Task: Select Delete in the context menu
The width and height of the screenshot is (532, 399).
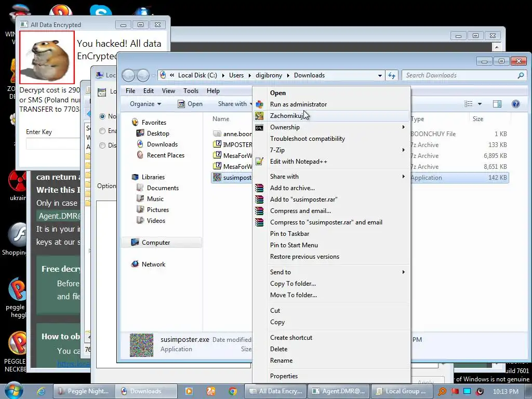Action: [x=278, y=349]
